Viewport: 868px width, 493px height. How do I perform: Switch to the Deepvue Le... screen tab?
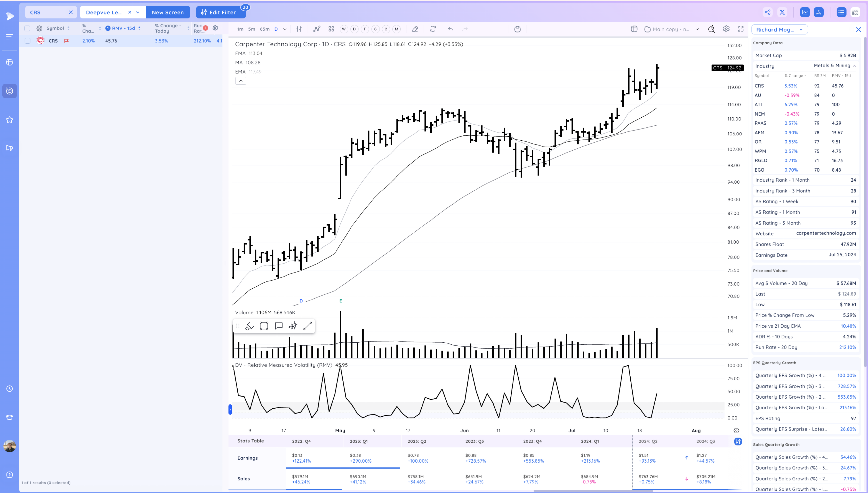click(104, 13)
